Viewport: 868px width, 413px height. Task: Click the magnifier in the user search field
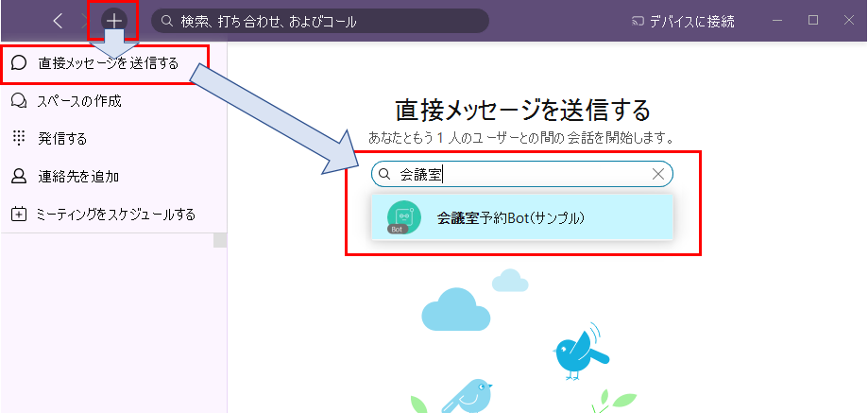click(384, 175)
